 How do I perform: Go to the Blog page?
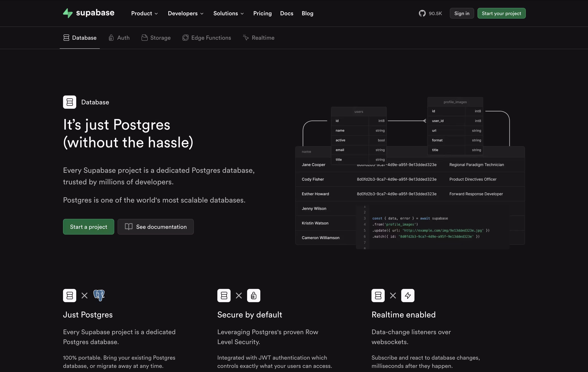tap(307, 13)
